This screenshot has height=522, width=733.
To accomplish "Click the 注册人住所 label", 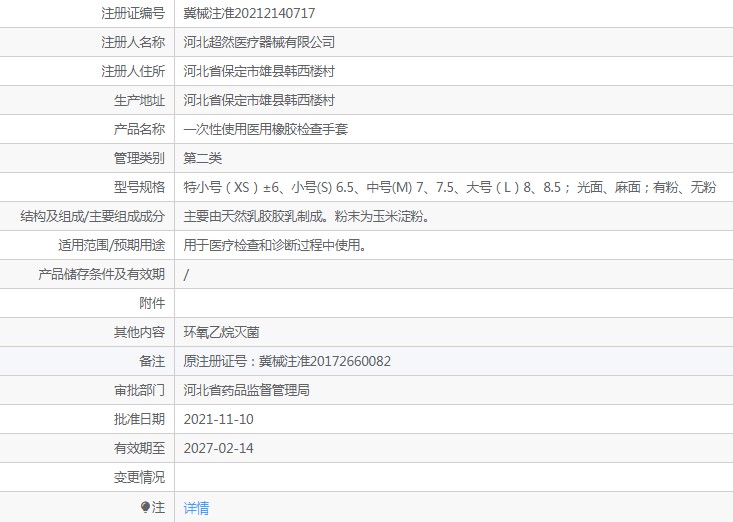I will [x=133, y=71].
